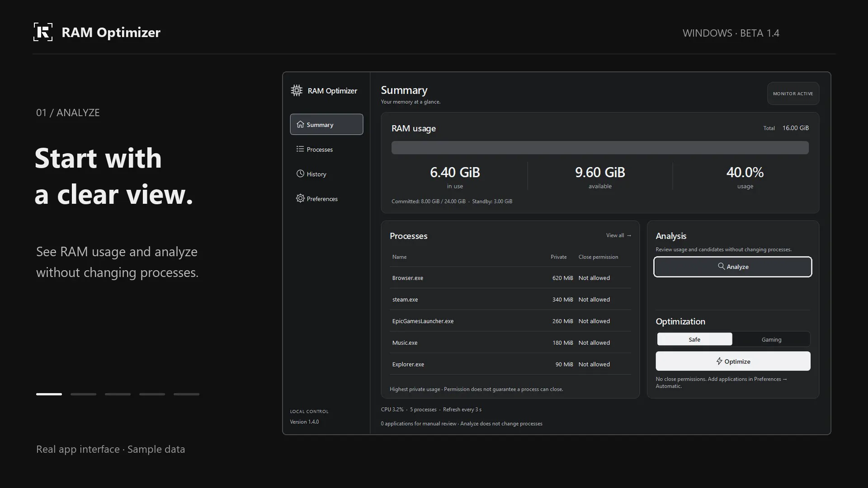Go to the second slide indicator
The height and width of the screenshot is (488, 868).
[x=83, y=394]
